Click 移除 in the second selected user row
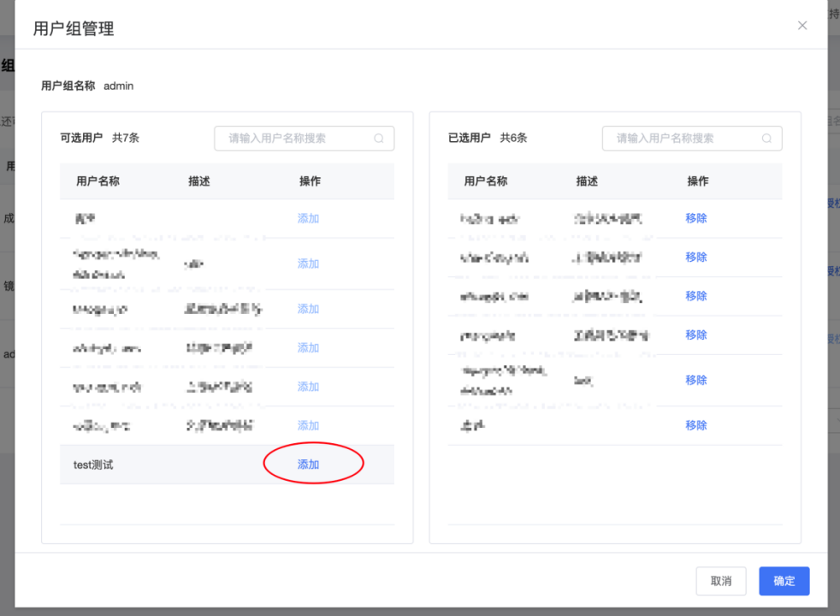The image size is (840, 616). [696, 258]
